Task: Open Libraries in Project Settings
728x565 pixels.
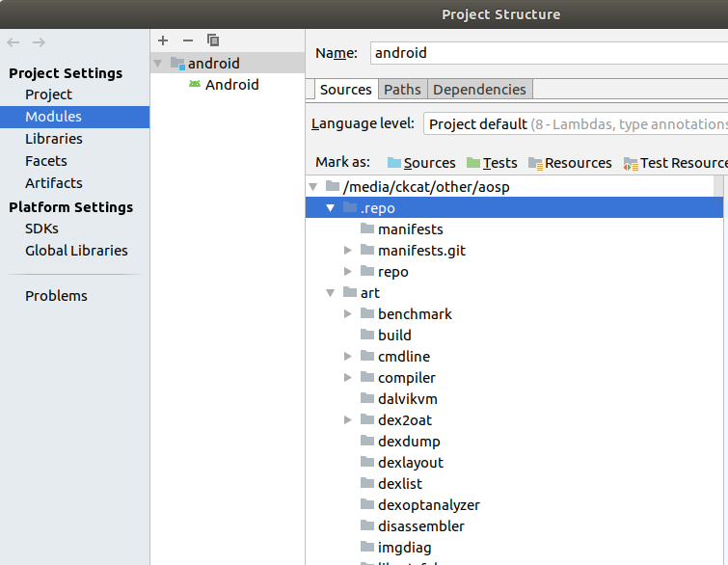Action: [x=54, y=139]
